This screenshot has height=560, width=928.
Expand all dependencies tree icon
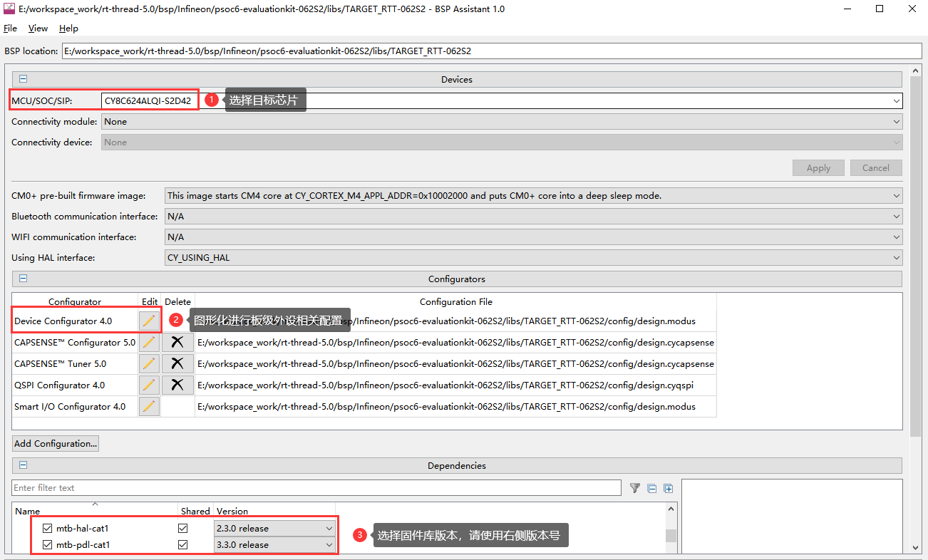pos(668,488)
